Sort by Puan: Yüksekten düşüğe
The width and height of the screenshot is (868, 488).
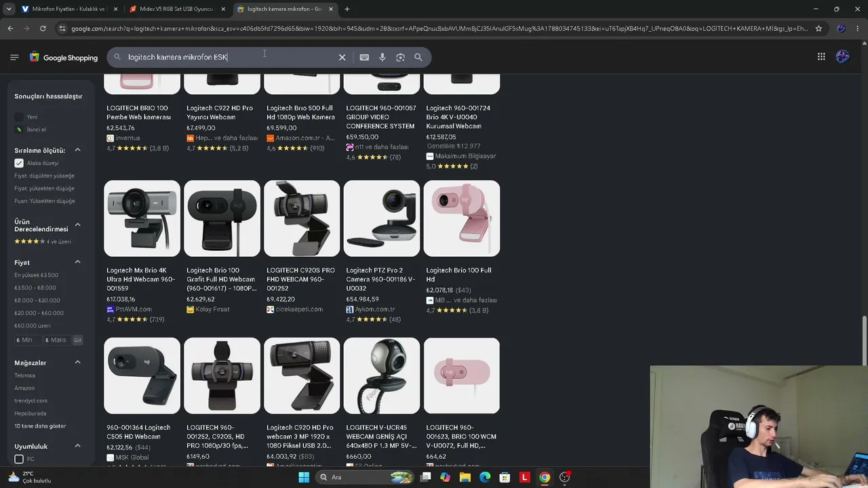pos(45,201)
